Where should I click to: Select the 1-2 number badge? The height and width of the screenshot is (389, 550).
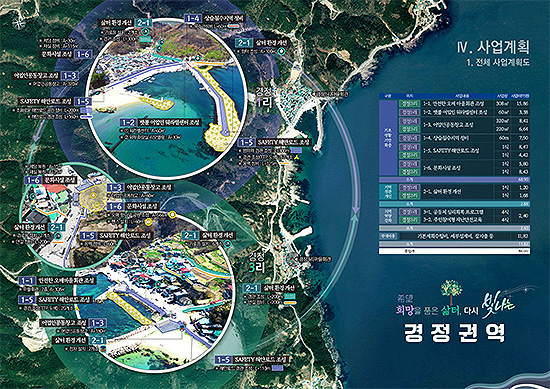128,122
